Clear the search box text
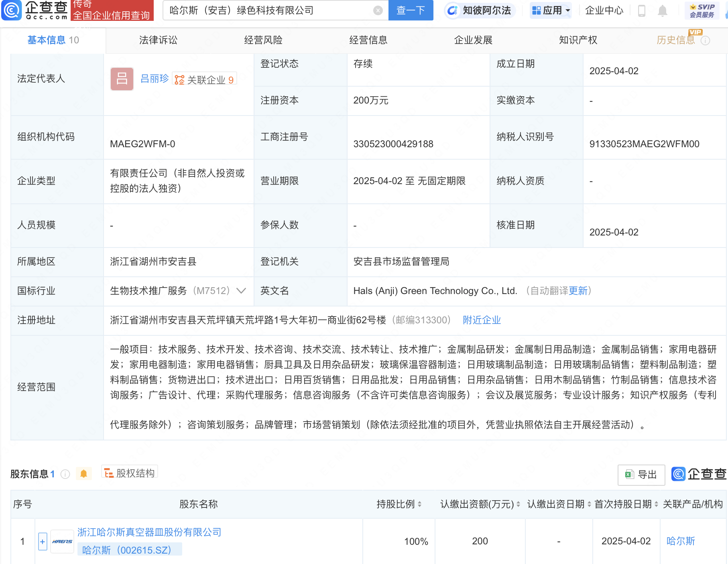The image size is (728, 564). 378,10
